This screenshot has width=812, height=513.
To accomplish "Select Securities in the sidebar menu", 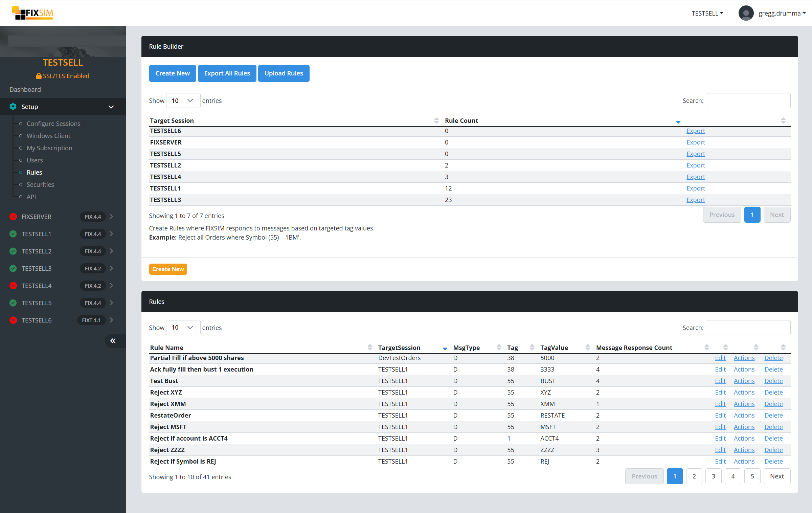I will [x=40, y=184].
